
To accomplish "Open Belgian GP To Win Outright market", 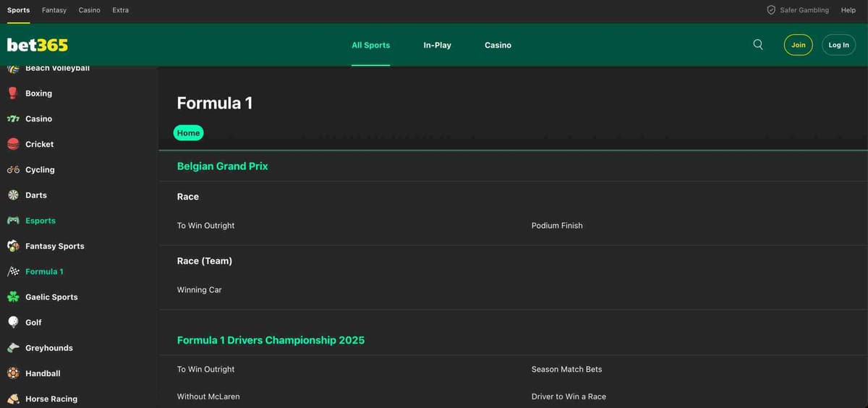I will point(206,226).
